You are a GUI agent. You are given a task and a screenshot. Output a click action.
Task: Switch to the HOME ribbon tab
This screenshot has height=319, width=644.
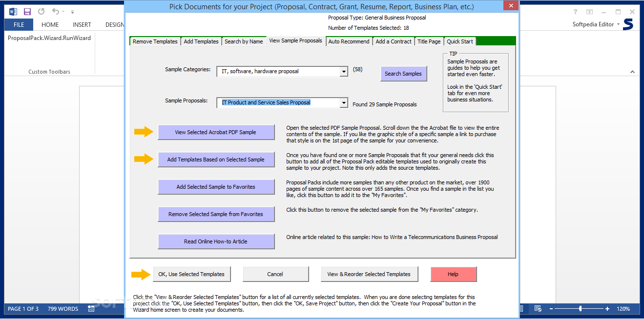tap(50, 24)
